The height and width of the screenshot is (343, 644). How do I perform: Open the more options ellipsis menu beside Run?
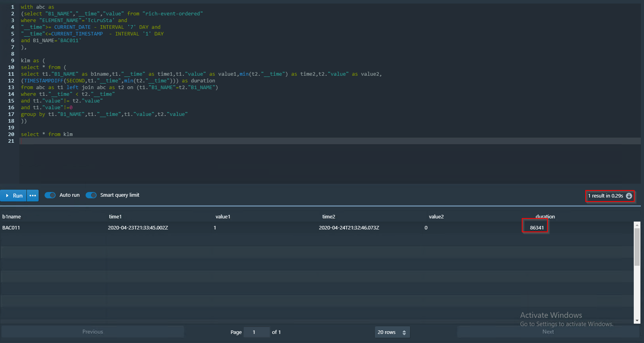(x=33, y=196)
